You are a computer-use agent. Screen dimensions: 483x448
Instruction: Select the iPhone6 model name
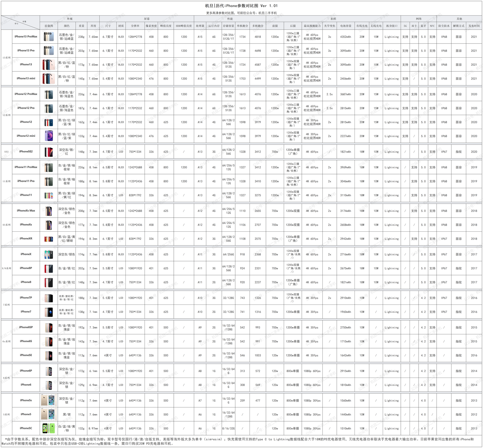(26, 385)
